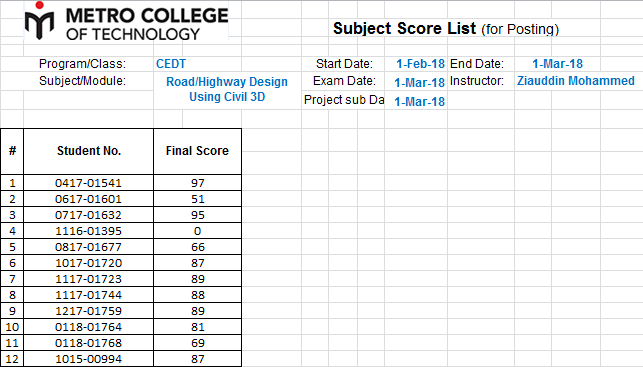Select score 97 for student 0417-01541
The width and height of the screenshot is (643, 367).
pos(197,183)
